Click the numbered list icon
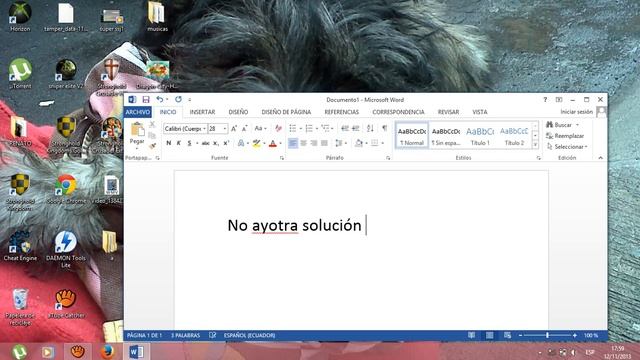The width and height of the screenshot is (640, 360). 309,129
